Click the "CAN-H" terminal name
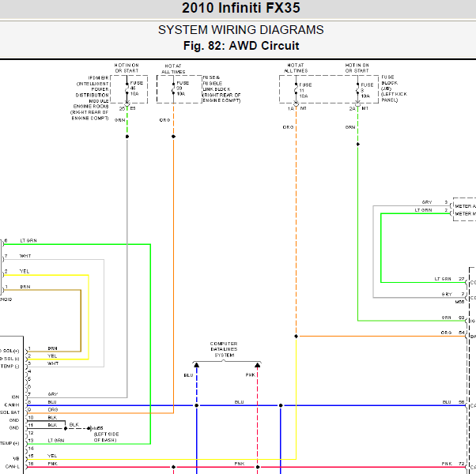This screenshot has height=474, width=476. click(x=12, y=405)
